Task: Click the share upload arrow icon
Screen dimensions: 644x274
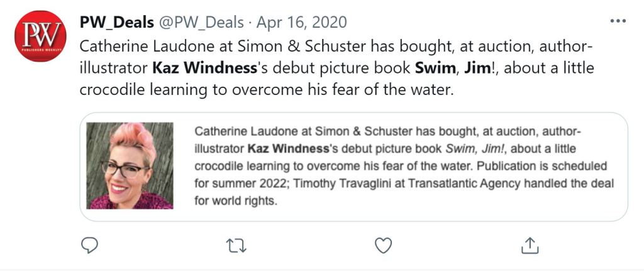Action: click(530, 246)
